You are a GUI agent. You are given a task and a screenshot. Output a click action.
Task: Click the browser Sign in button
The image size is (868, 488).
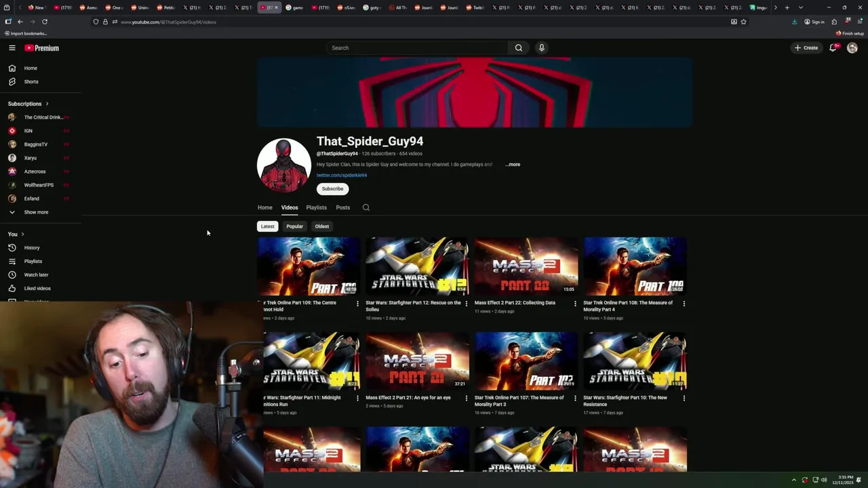(814, 22)
